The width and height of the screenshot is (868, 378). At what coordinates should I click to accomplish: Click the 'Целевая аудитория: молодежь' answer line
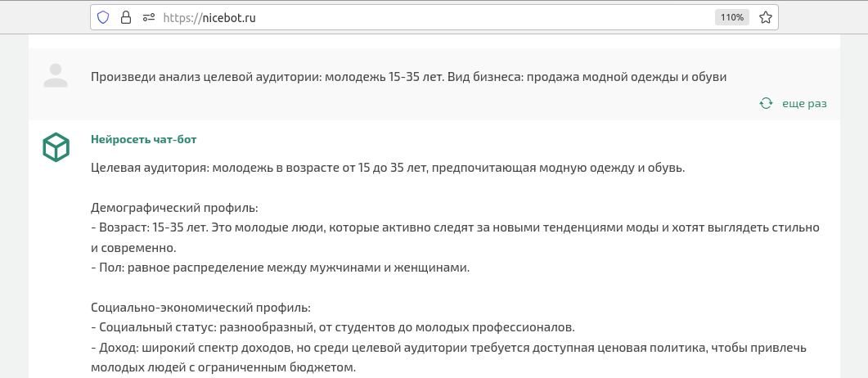click(388, 168)
